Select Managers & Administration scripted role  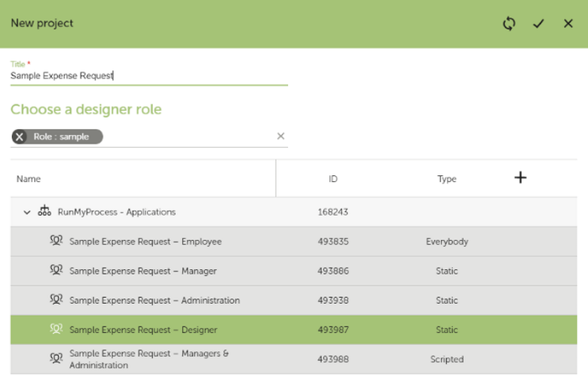[294, 359]
